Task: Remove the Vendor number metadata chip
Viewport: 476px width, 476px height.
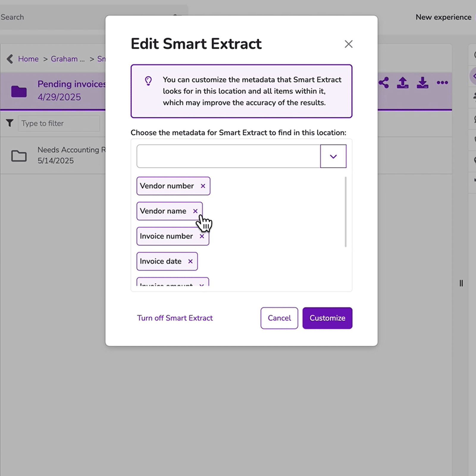Action: tap(203, 186)
